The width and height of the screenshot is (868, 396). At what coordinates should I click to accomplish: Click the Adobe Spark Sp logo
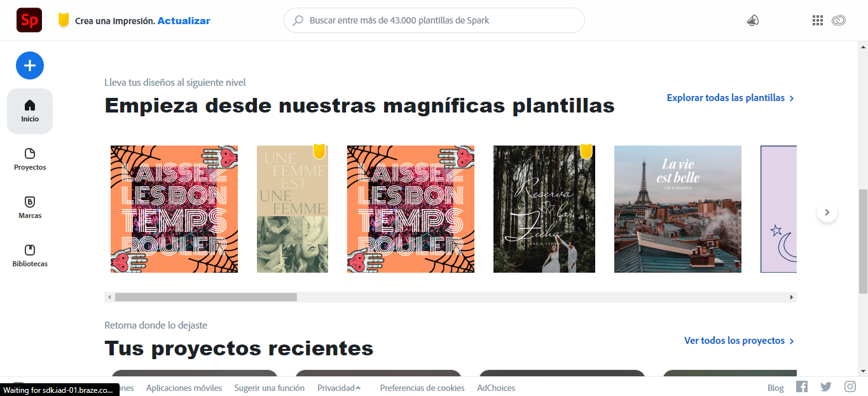click(x=29, y=20)
